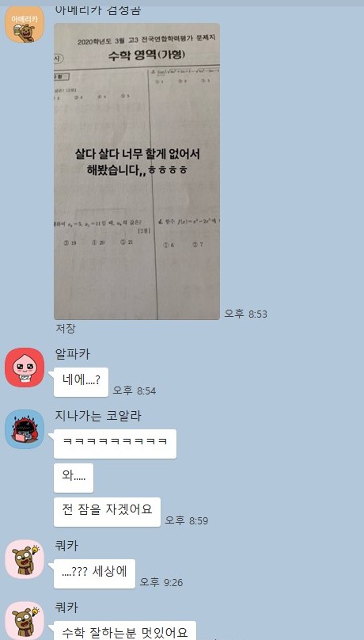The width and height of the screenshot is (364, 640).
Task: Click the 오후 8:53 timestamp beside photo
Action: pyautogui.click(x=246, y=314)
